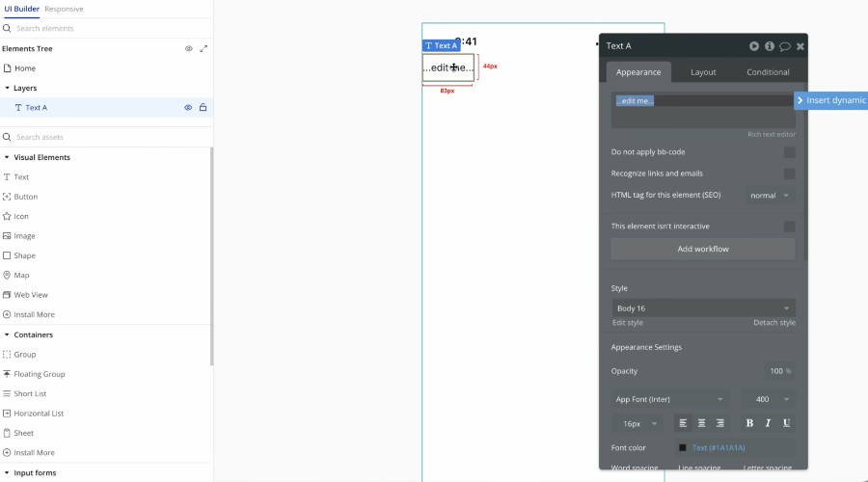868x482 pixels.
Task: Click Insert dynamic data button
Action: point(831,100)
